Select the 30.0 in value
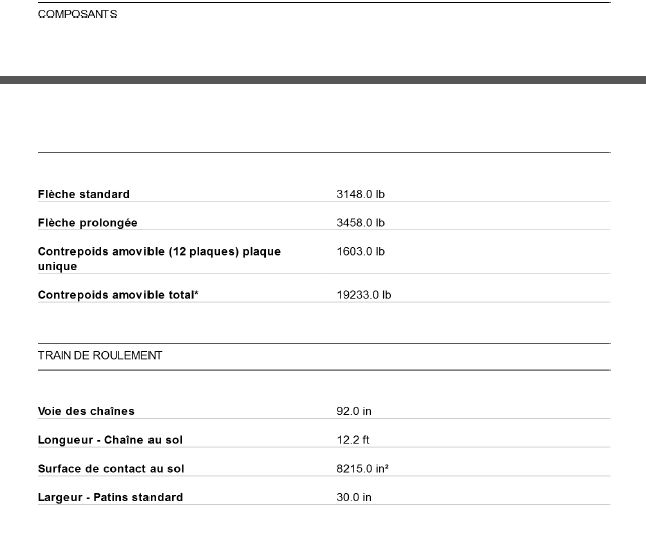The image size is (646, 543). coord(354,497)
